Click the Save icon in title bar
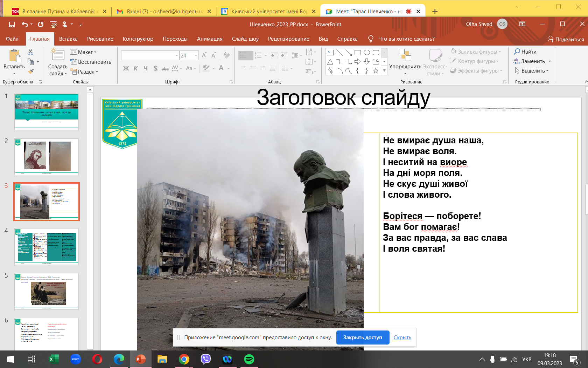 coord(12,25)
